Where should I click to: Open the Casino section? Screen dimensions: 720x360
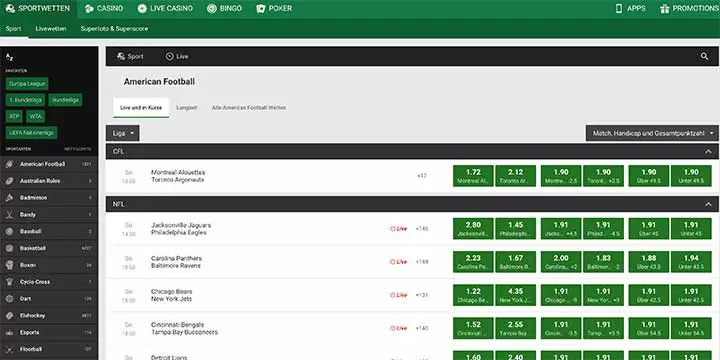(x=104, y=8)
